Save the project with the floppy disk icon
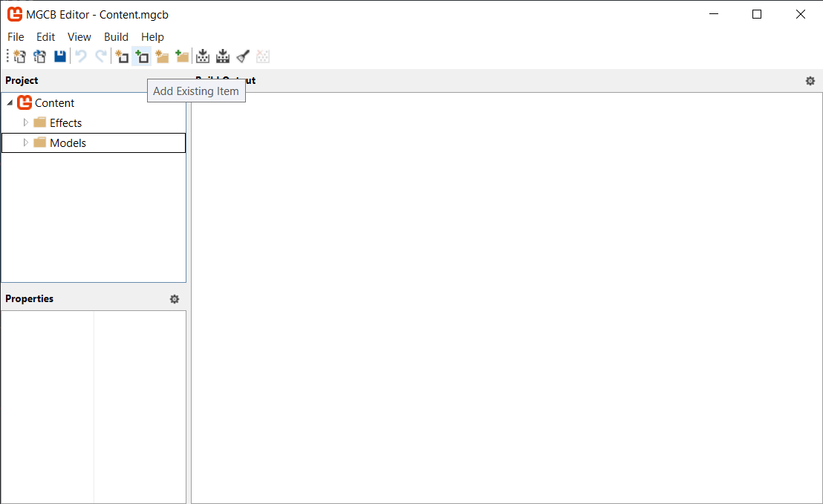This screenshot has height=504, width=823. coord(60,56)
